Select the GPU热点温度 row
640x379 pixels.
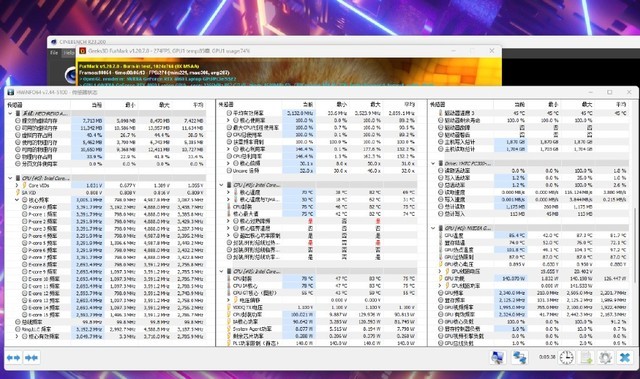(x=530, y=250)
